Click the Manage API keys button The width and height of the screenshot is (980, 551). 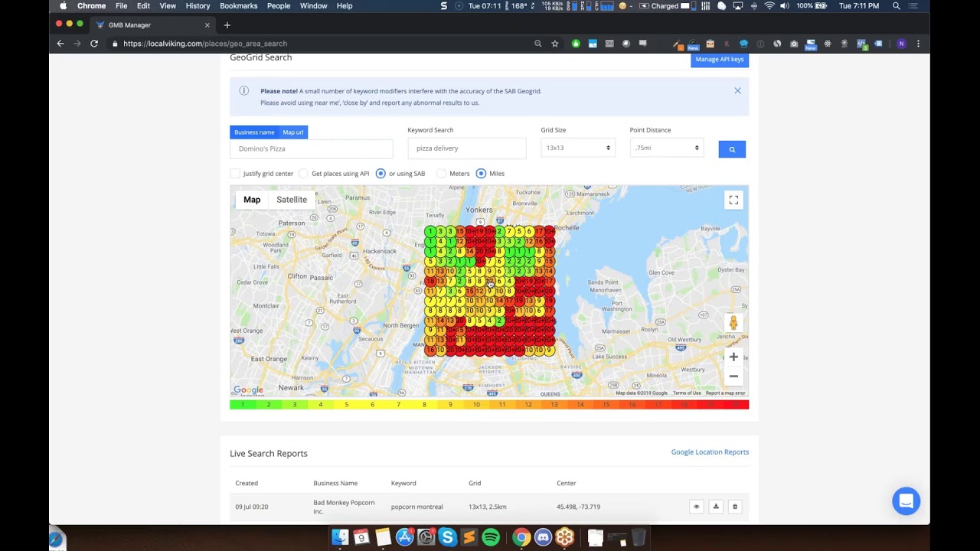point(720,60)
